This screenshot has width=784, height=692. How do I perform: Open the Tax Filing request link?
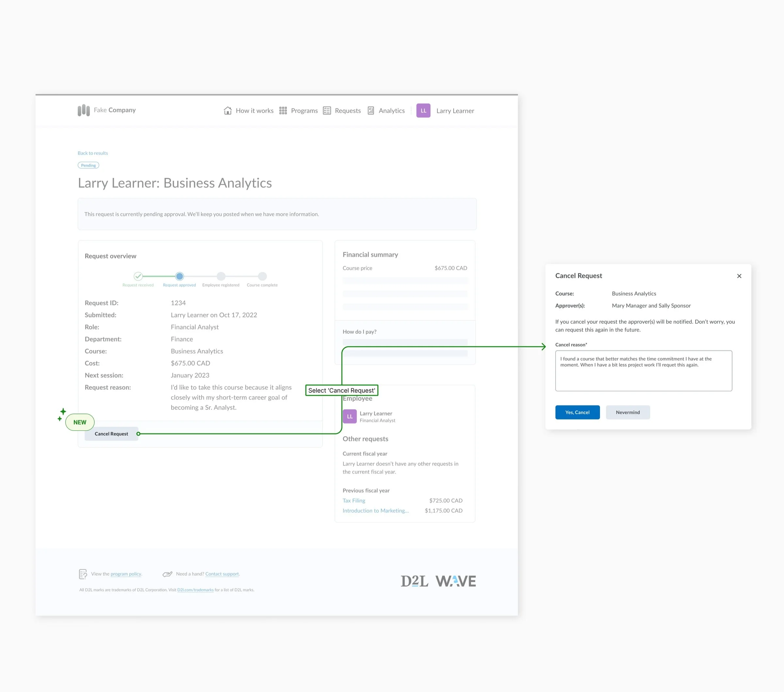pos(353,501)
